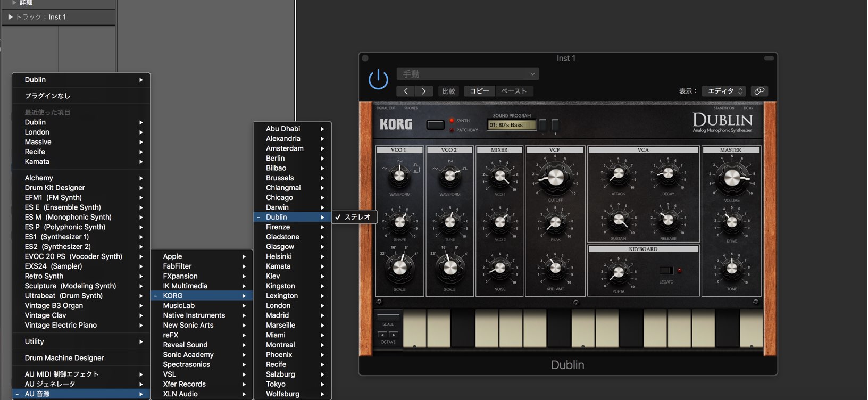Screen dimensions: 868x400
Task: Click the MASTER VOLUME knob
Action: pos(731,177)
